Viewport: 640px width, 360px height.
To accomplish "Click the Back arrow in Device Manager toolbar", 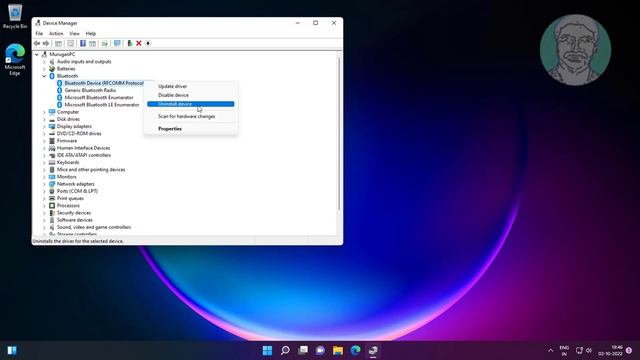I will (x=37, y=43).
